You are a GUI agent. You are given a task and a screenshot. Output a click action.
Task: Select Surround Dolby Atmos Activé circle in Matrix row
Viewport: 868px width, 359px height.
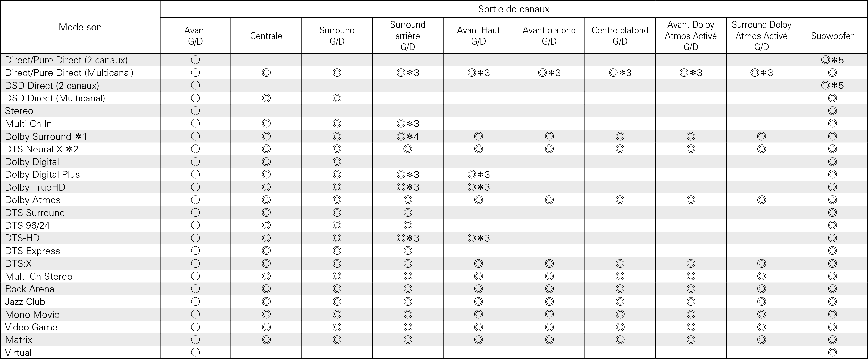pyautogui.click(x=762, y=340)
